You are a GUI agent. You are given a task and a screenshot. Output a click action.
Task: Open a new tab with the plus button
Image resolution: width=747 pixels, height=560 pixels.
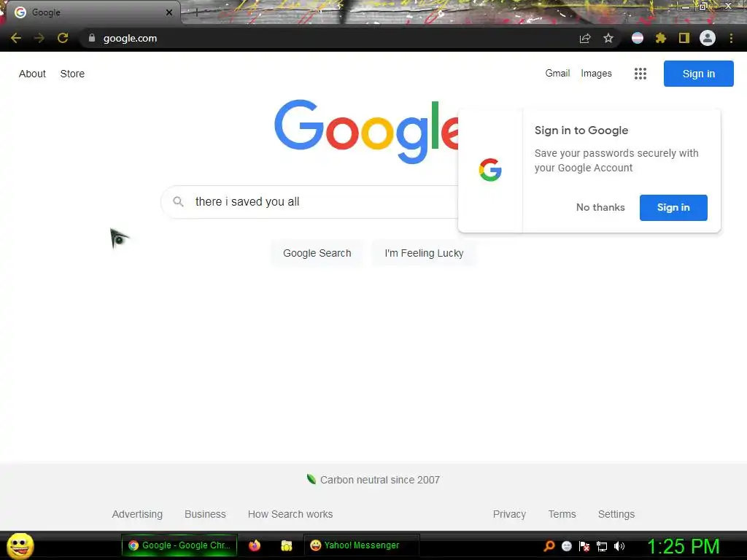[197, 13]
